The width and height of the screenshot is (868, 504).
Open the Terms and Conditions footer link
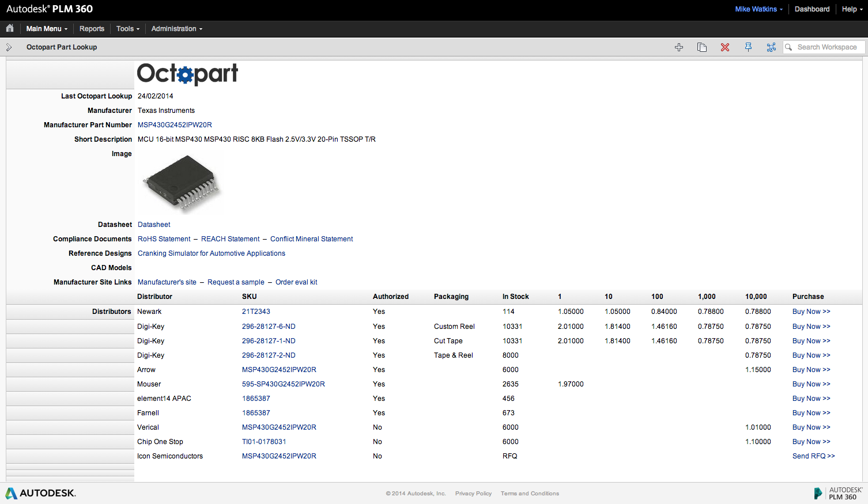coord(530,494)
